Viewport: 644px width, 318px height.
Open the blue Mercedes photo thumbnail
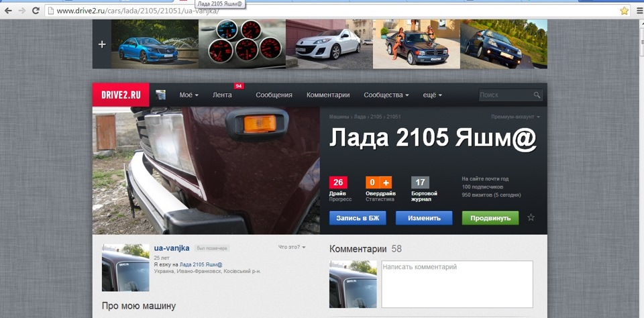point(155,44)
